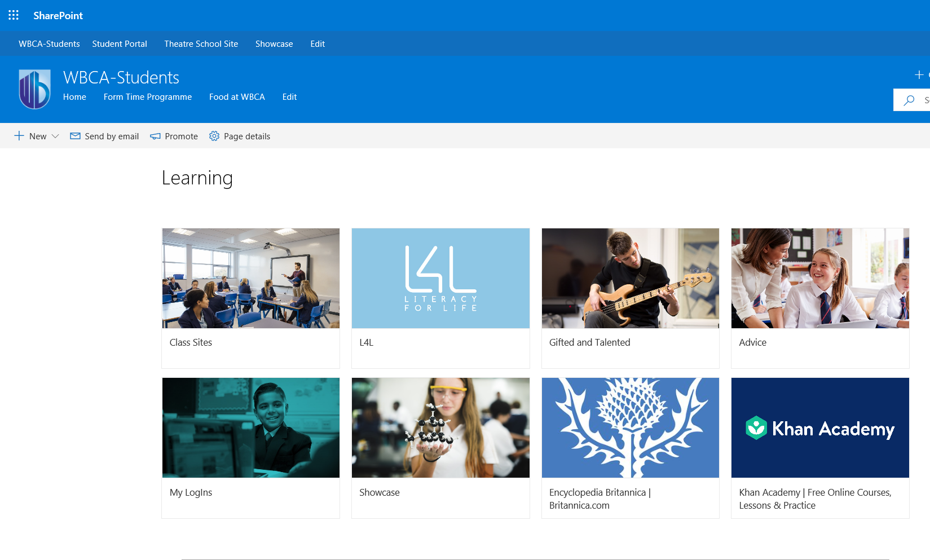
Task: Open Form Time Programme page
Action: pyautogui.click(x=147, y=97)
